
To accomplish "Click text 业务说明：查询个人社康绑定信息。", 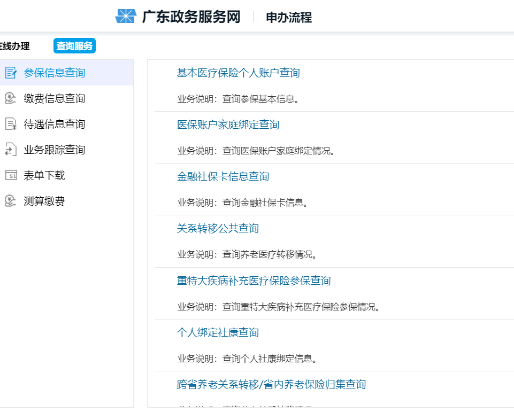I will (x=247, y=359).
